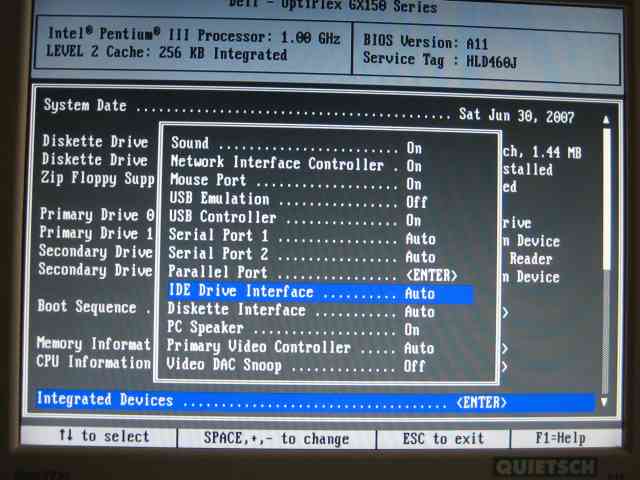Click the date value Sat Jun 30, 2007
Screen dimensions: 640x480
[x=517, y=116]
